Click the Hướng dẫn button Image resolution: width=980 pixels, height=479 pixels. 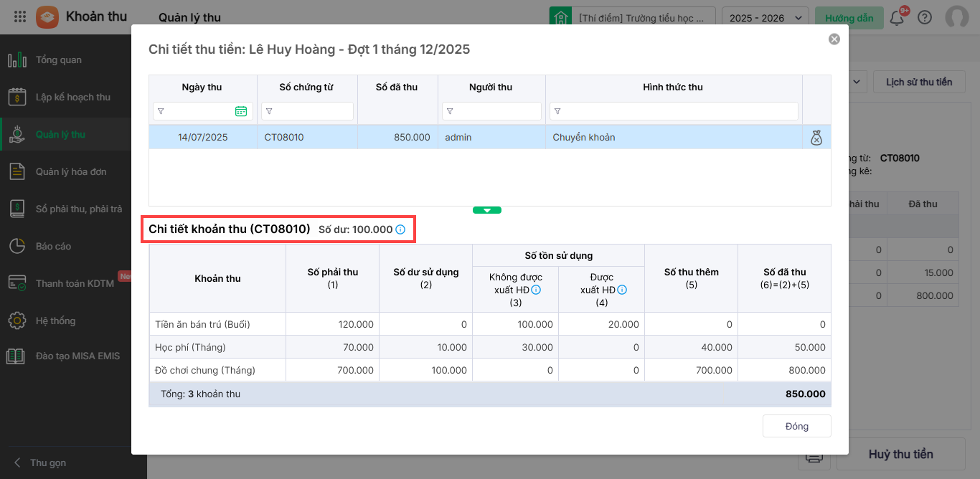849,18
